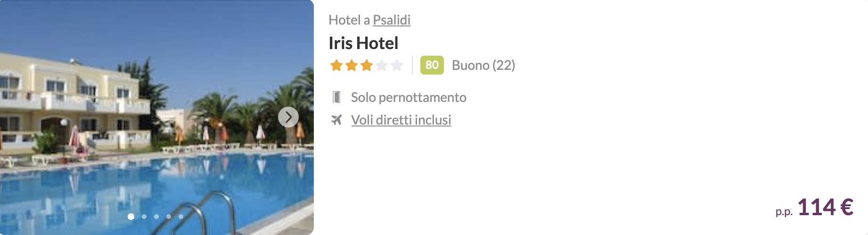The width and height of the screenshot is (868, 235).
Task: Click the door icon beside Solo pernottamento
Action: click(336, 97)
